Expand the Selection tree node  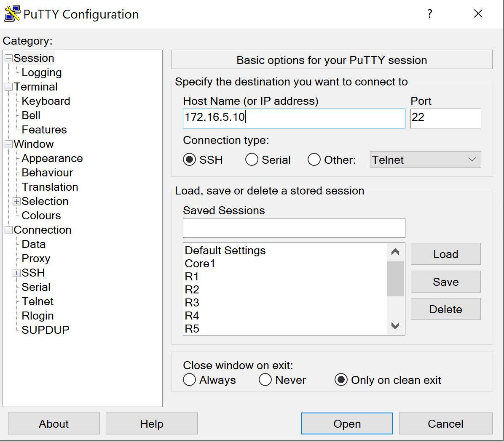click(17, 202)
